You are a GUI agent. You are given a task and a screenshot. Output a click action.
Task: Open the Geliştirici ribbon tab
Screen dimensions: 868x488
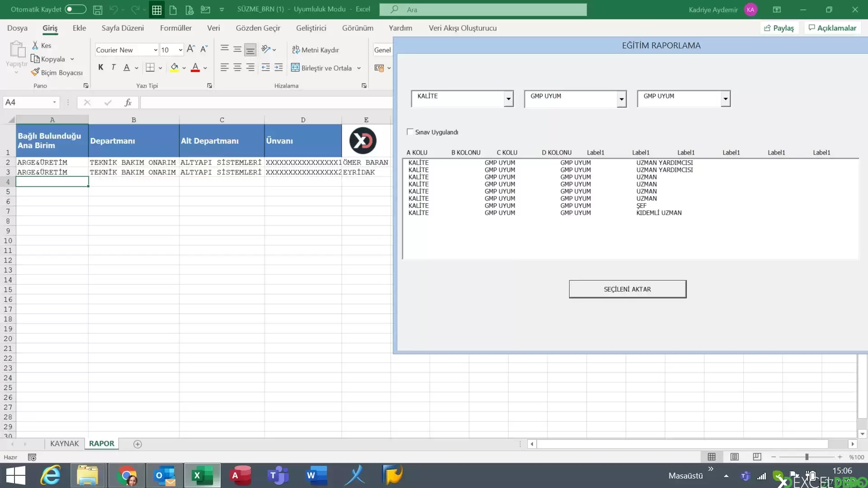point(311,28)
